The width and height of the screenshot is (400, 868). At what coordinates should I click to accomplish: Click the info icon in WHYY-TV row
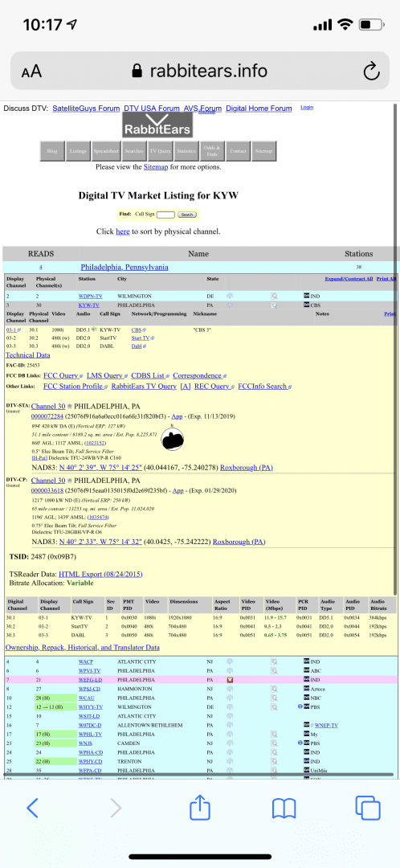(300, 707)
